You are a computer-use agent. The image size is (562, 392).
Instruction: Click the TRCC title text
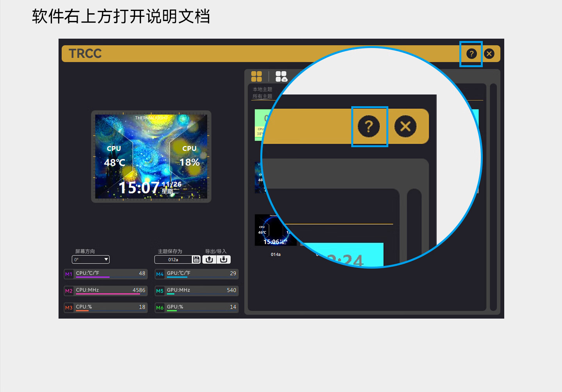pyautogui.click(x=85, y=53)
